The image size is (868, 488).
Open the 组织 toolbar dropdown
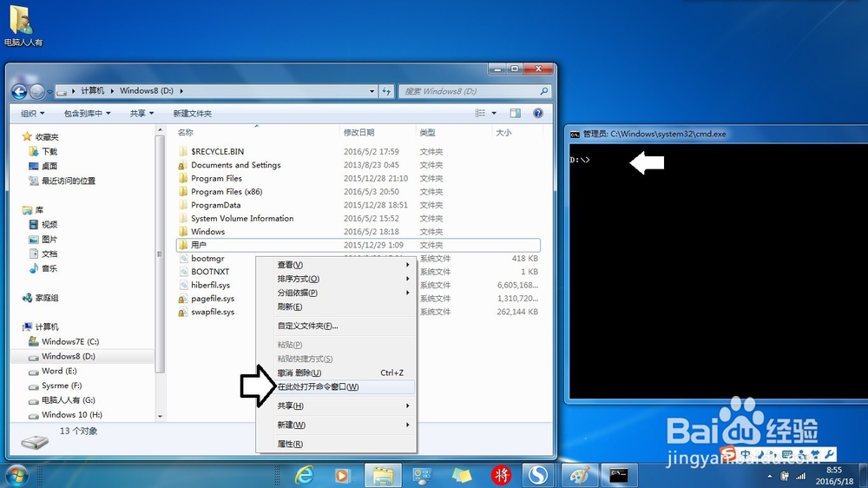[x=32, y=114]
